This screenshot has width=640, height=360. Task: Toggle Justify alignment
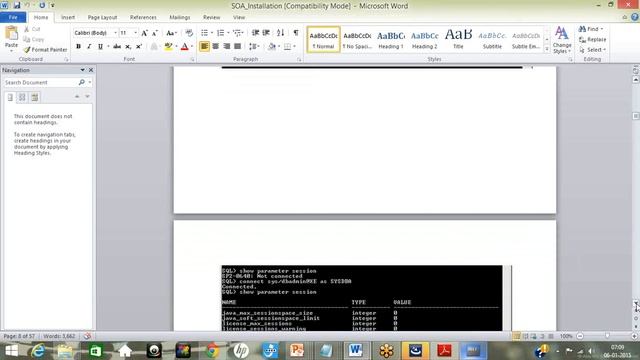(238, 47)
